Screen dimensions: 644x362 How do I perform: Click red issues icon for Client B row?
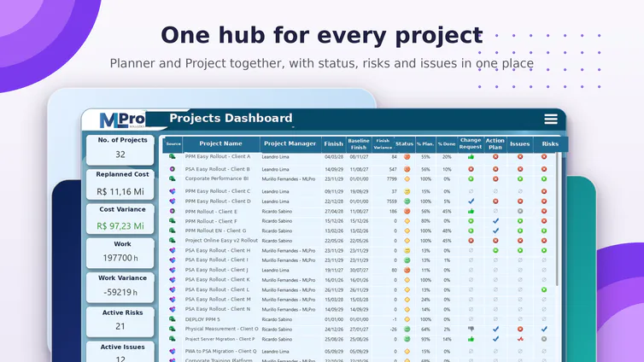pyautogui.click(x=520, y=169)
